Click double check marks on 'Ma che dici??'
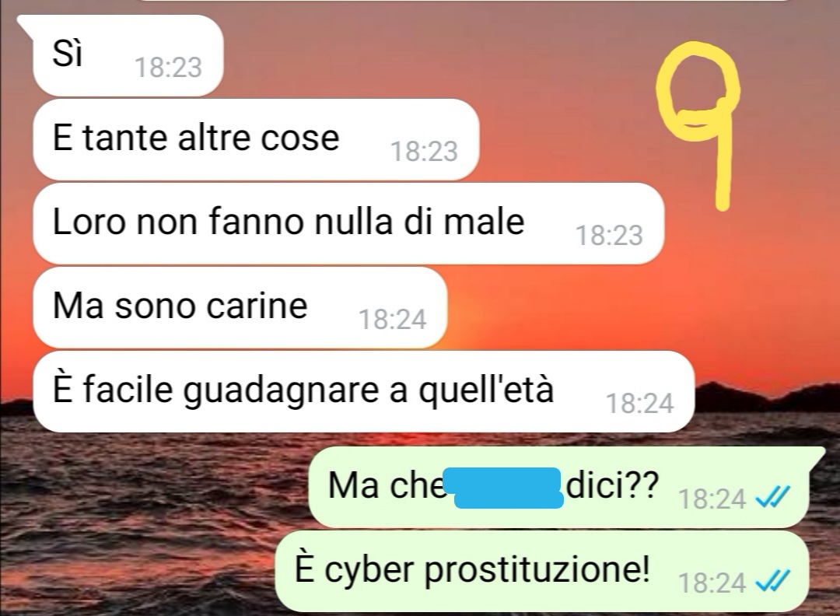The image size is (840, 616). coord(772,499)
